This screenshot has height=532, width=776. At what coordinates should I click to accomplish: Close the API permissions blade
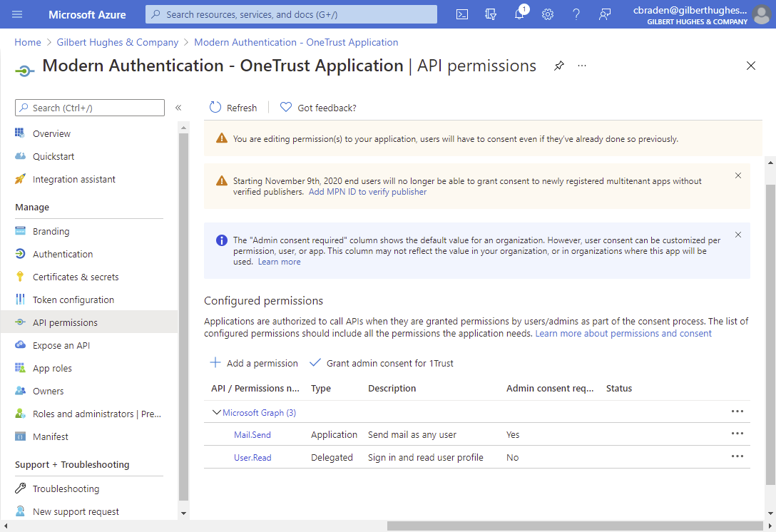[751, 66]
